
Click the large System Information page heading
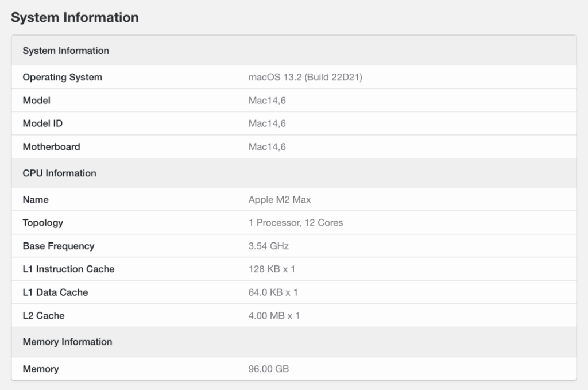75,18
